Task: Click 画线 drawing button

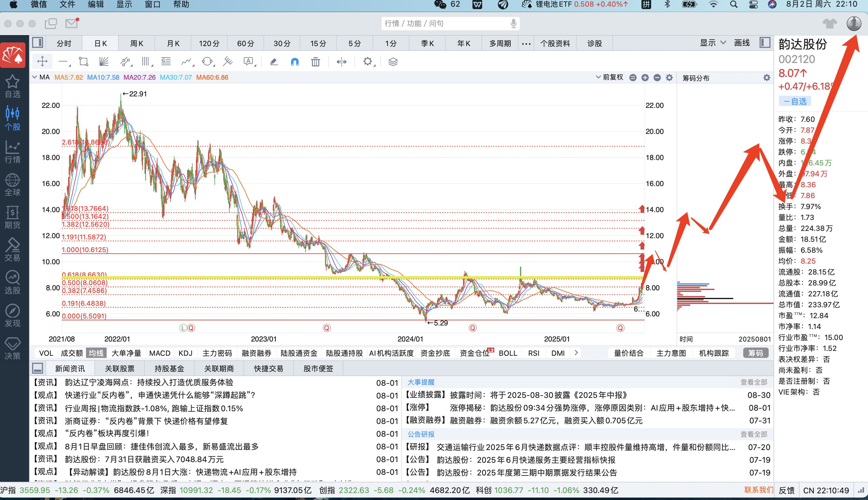Action: coord(742,43)
